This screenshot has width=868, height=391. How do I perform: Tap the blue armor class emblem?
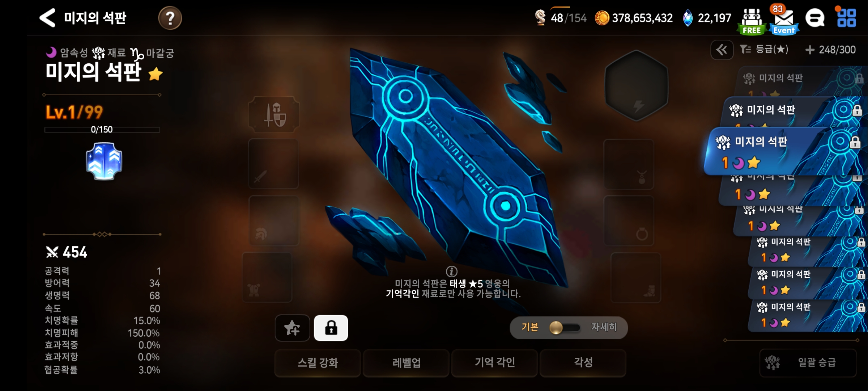pos(104,161)
